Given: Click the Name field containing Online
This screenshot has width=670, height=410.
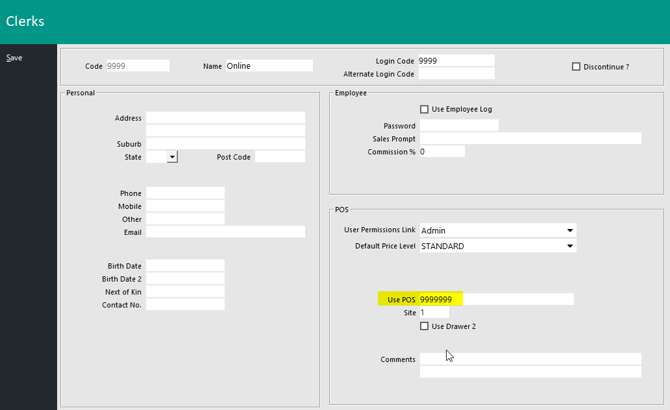Looking at the screenshot, I should (x=268, y=66).
